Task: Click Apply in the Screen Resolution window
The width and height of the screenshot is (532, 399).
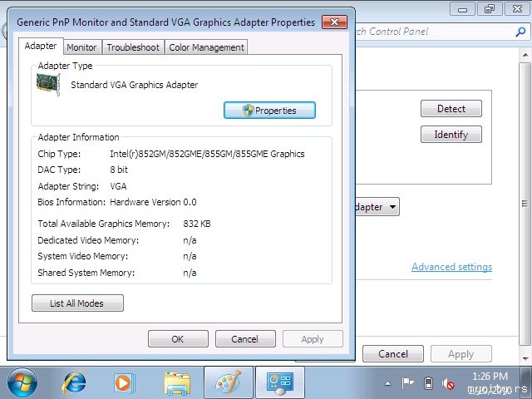Action: [x=461, y=354]
